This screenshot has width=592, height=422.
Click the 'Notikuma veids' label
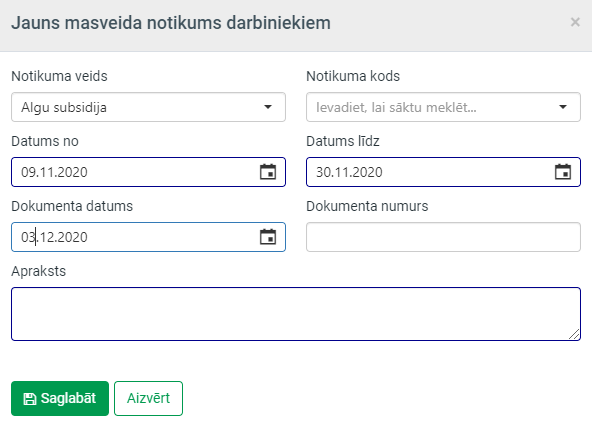(x=59, y=76)
